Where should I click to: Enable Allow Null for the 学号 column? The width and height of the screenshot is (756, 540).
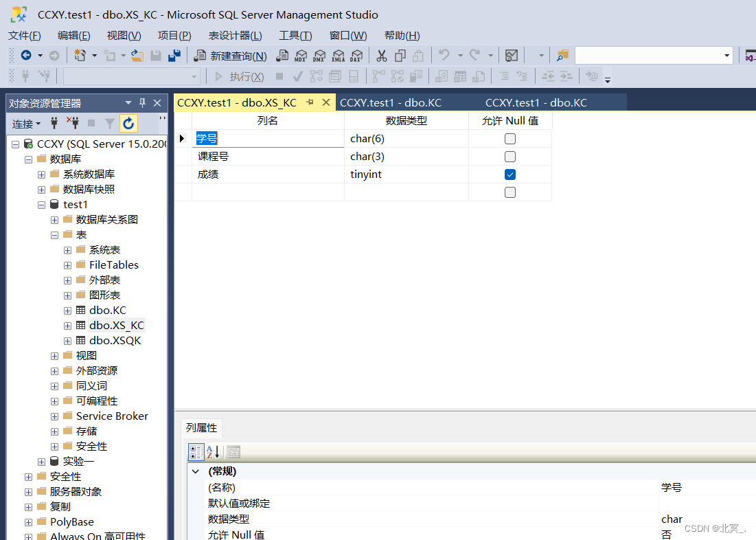509,138
